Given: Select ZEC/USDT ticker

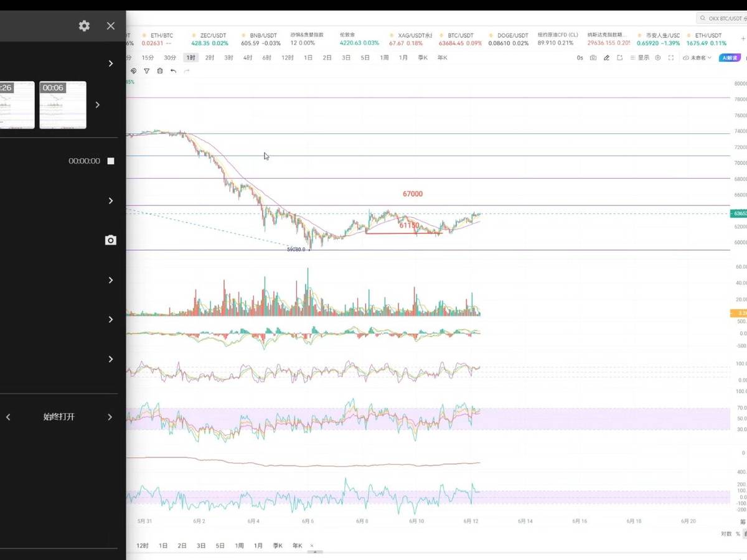Looking at the screenshot, I should pyautogui.click(x=210, y=39).
